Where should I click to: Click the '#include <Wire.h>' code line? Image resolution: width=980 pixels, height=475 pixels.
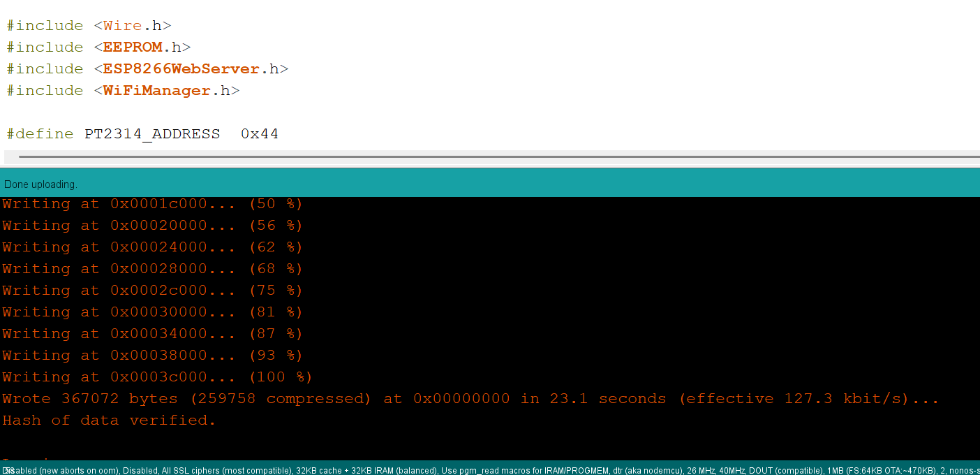tap(89, 26)
